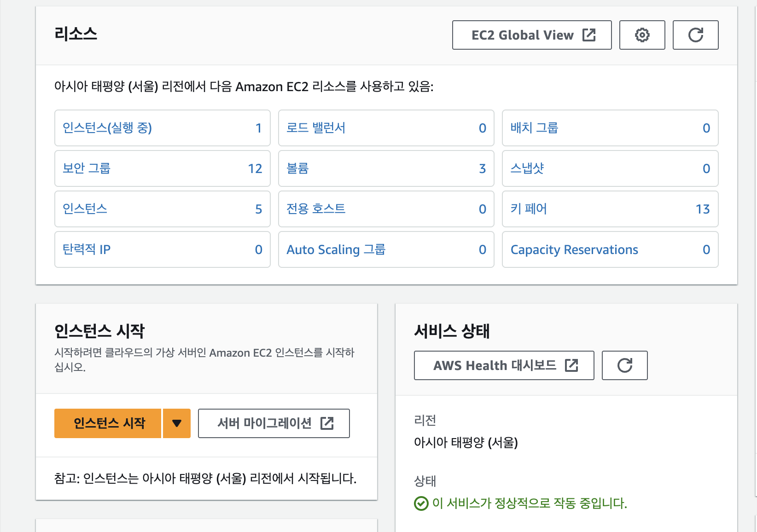
Task: Click the green status checkmark icon
Action: pos(421,503)
